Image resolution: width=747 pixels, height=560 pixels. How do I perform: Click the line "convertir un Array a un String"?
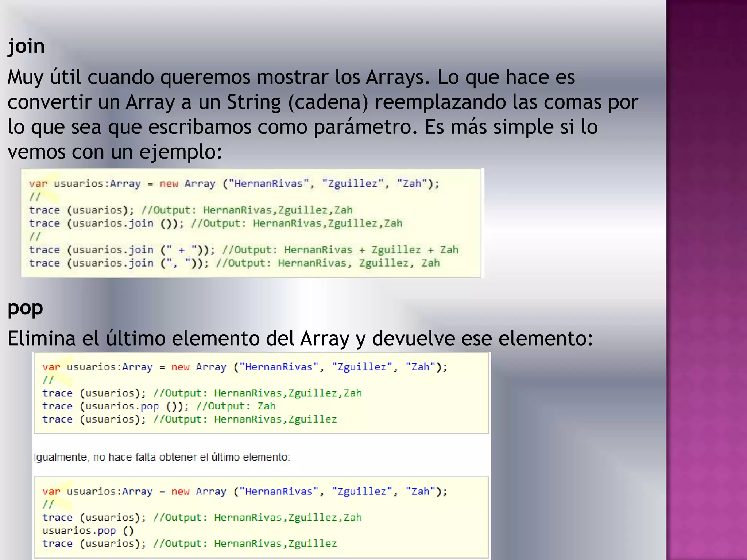click(323, 102)
